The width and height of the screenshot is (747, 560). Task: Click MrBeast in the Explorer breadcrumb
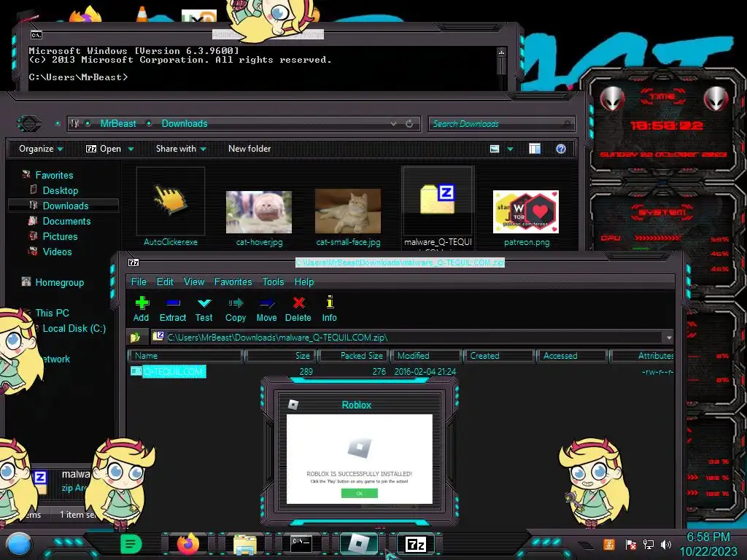click(118, 123)
